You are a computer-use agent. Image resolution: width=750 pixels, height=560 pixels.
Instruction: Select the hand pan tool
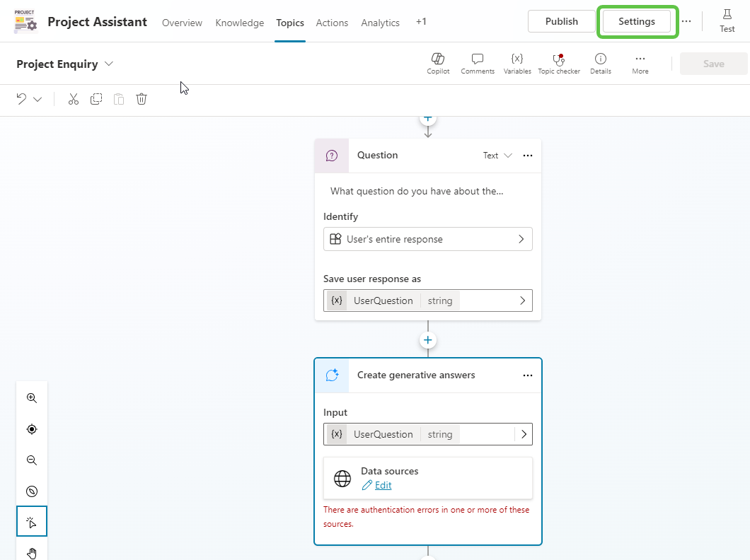tap(32, 552)
